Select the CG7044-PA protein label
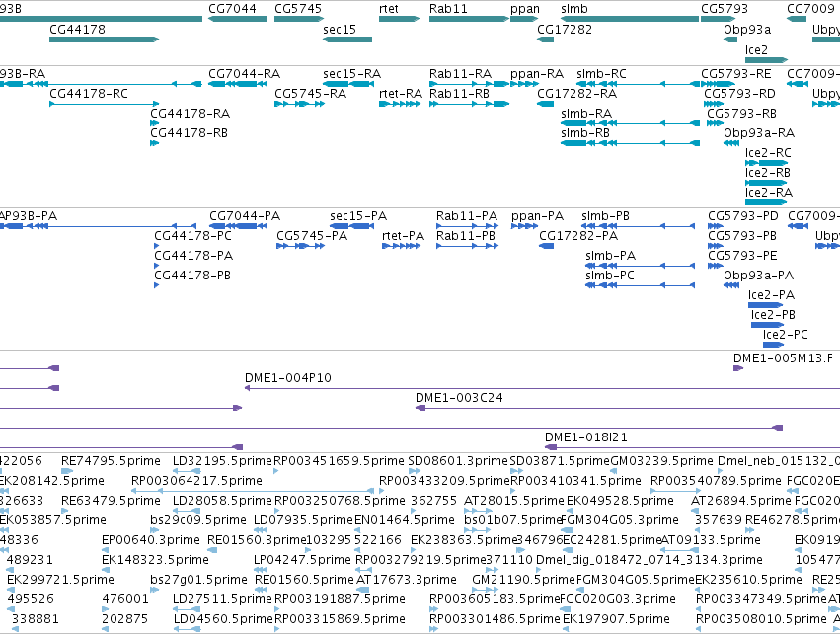Viewport: 840px width, 634px height. click(x=245, y=216)
